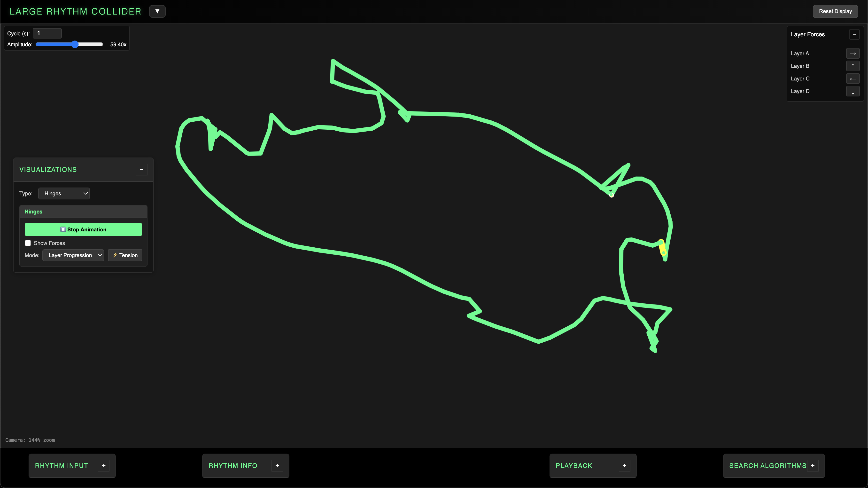Click the Tension lightning button
Viewport: 868px width, 488px height.
pyautogui.click(x=125, y=255)
